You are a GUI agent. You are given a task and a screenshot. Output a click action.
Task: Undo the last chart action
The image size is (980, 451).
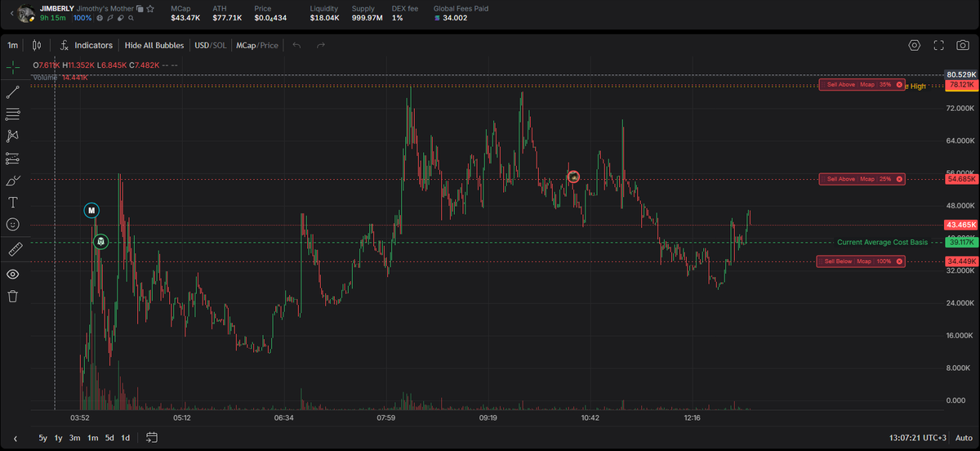tap(296, 46)
